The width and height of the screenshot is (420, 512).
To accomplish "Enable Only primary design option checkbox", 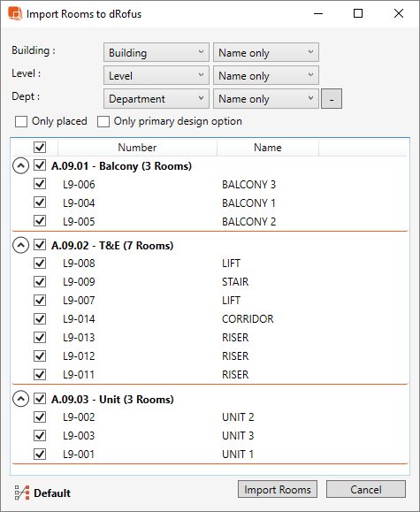I will [x=103, y=121].
